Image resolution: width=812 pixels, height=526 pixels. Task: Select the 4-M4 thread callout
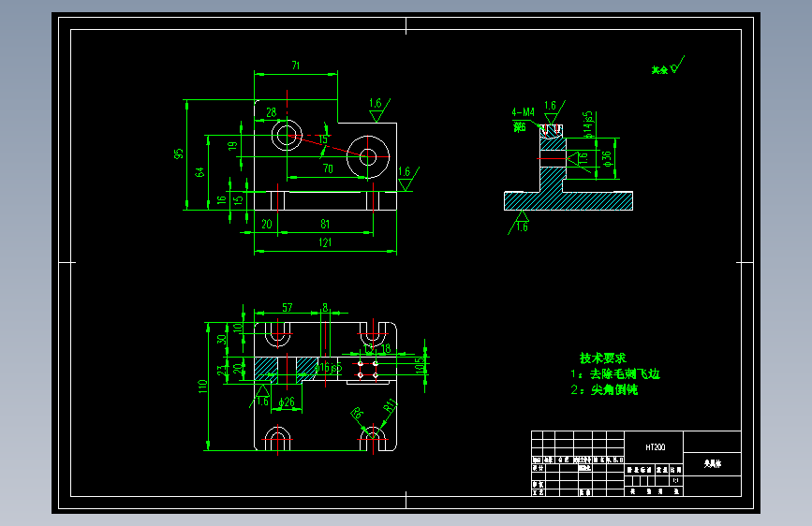tap(523, 111)
